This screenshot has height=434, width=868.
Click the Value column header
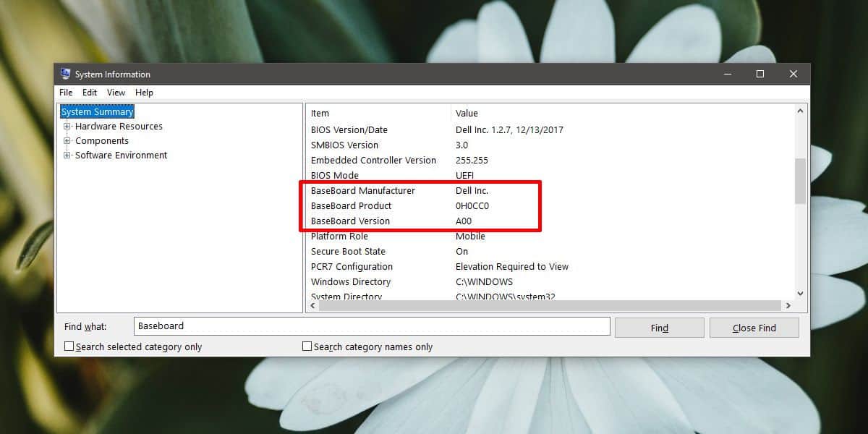click(x=622, y=113)
